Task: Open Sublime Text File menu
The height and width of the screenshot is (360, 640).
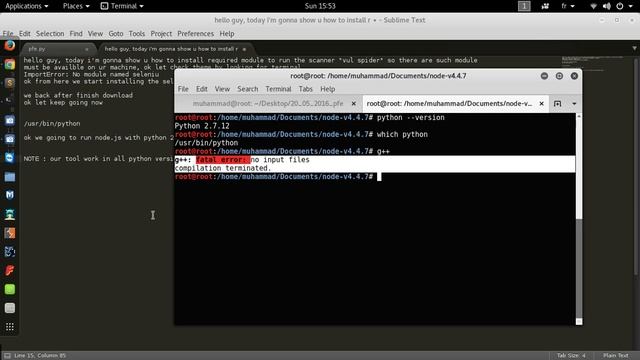Action: 8,33
